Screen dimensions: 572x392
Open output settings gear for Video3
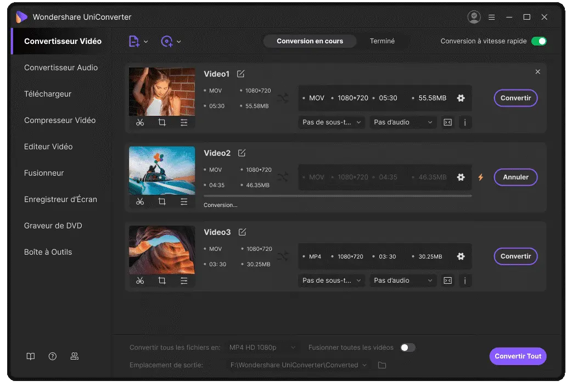coord(461,256)
